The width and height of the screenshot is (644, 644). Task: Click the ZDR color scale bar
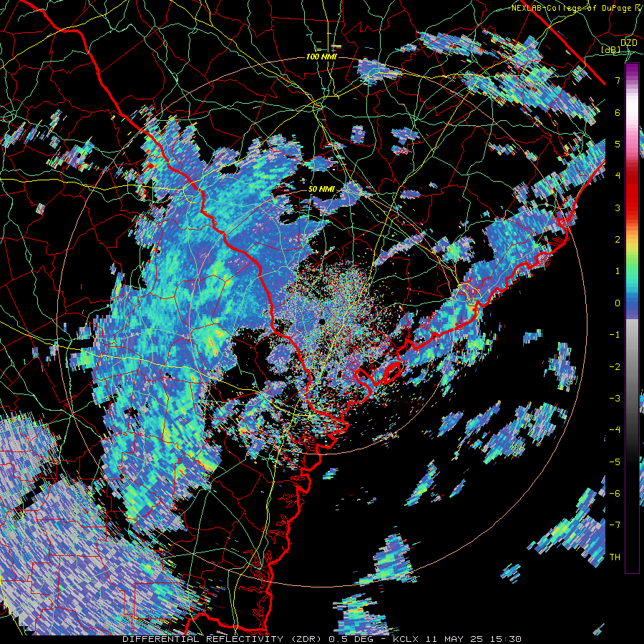(x=632, y=318)
